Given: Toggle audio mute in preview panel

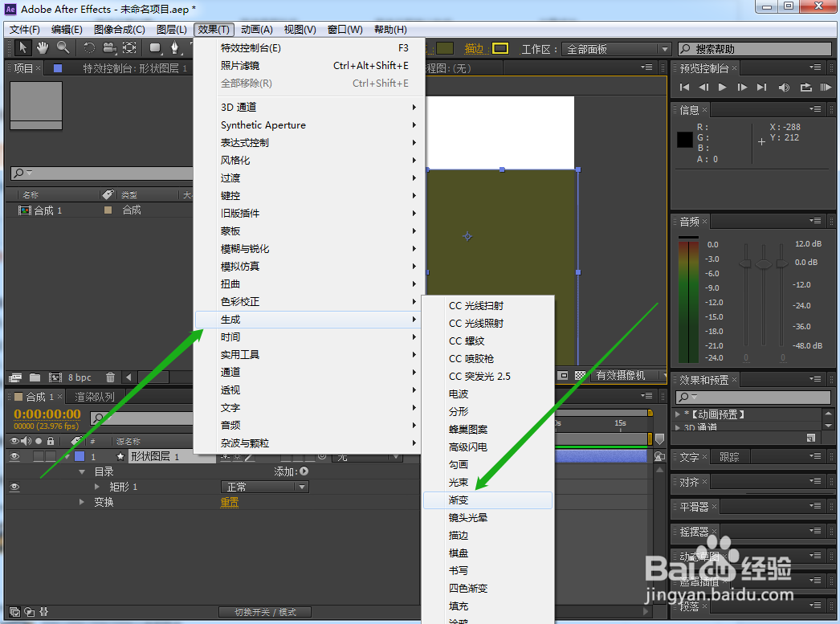Looking at the screenshot, I should tap(784, 88).
